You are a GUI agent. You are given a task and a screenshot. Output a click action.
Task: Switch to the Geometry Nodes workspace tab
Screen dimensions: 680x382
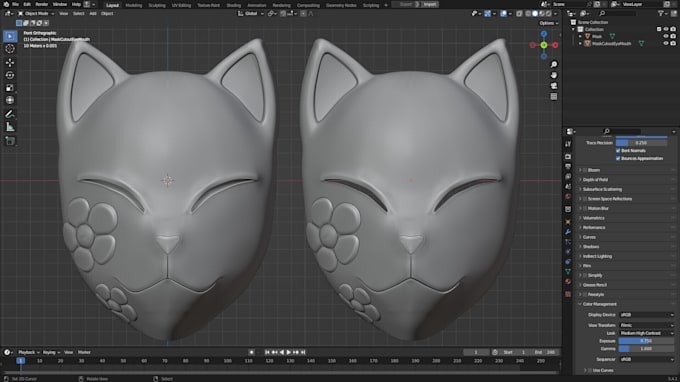point(341,5)
